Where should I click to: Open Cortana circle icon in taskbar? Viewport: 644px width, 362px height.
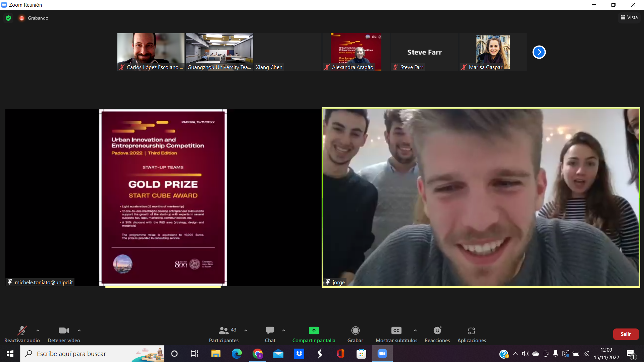pos(174,354)
